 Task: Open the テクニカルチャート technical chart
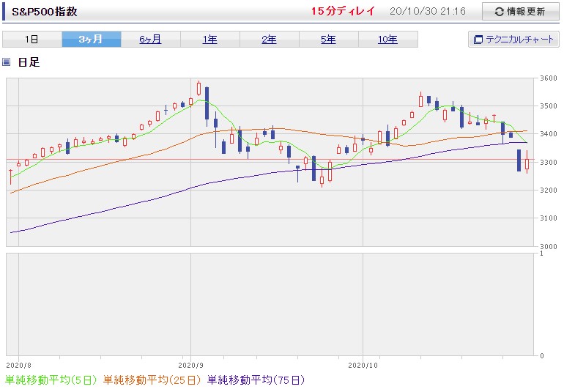(x=513, y=40)
